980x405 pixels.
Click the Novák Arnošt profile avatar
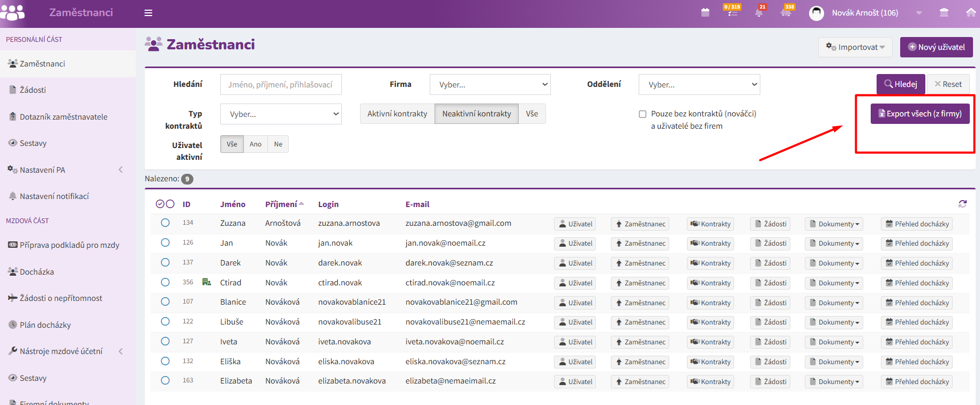coord(817,13)
